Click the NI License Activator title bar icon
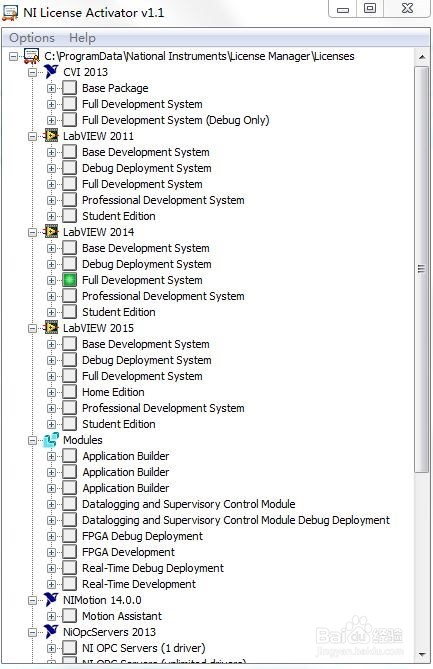 pyautogui.click(x=10, y=12)
